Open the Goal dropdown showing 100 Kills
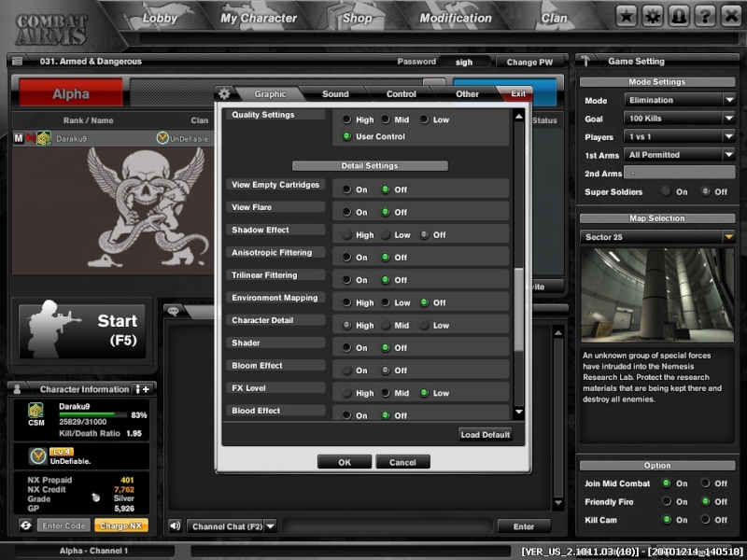Image resolution: width=747 pixels, height=560 pixels. click(680, 119)
